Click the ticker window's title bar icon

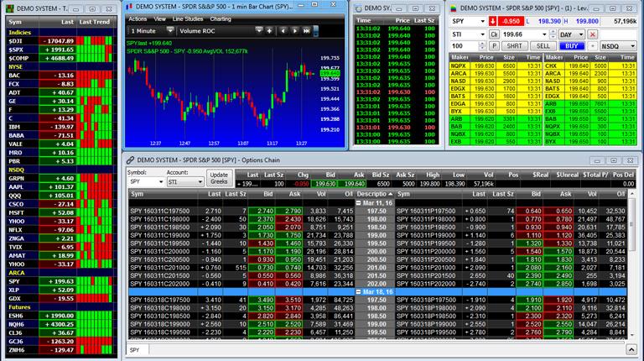(10, 8)
